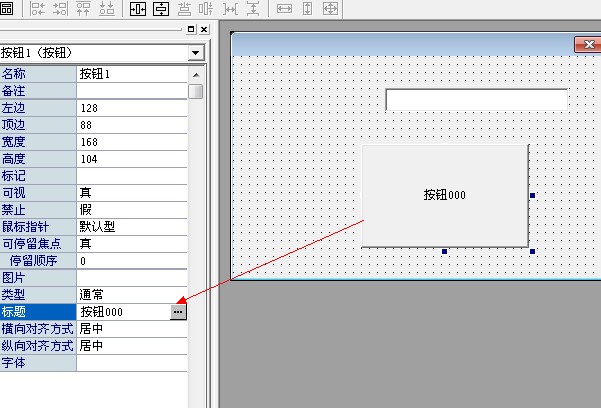Edit the 名称 value 按钮1

(131, 74)
